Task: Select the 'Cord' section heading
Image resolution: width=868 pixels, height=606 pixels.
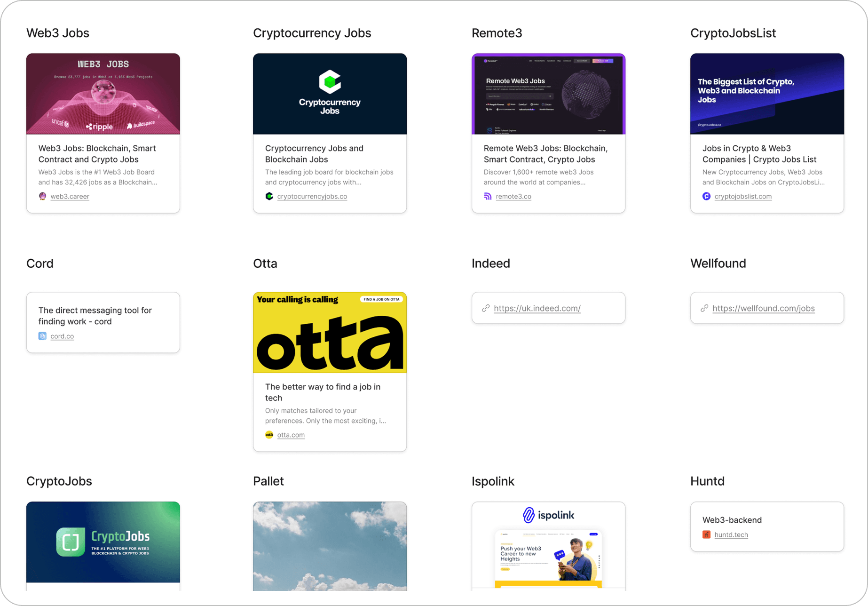Action: click(x=40, y=263)
